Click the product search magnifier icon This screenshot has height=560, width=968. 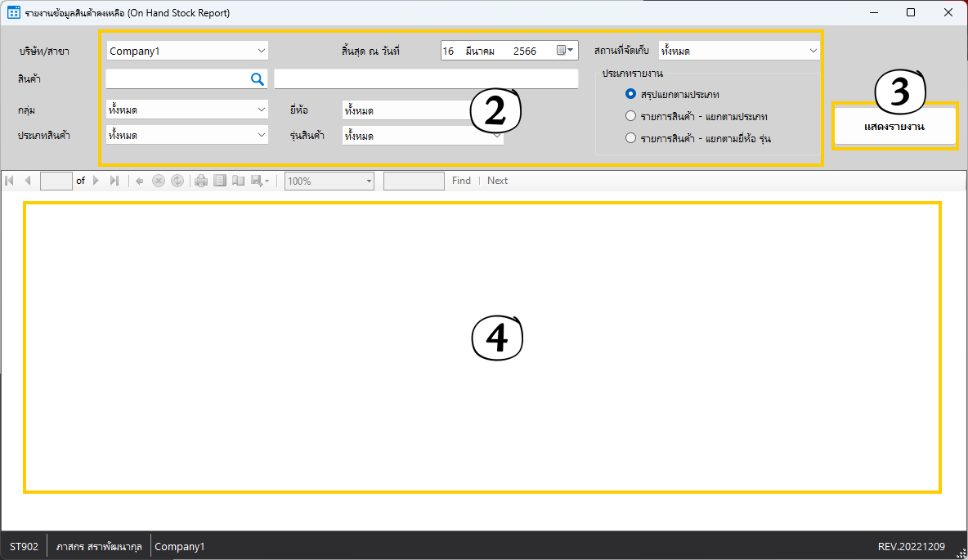[257, 78]
